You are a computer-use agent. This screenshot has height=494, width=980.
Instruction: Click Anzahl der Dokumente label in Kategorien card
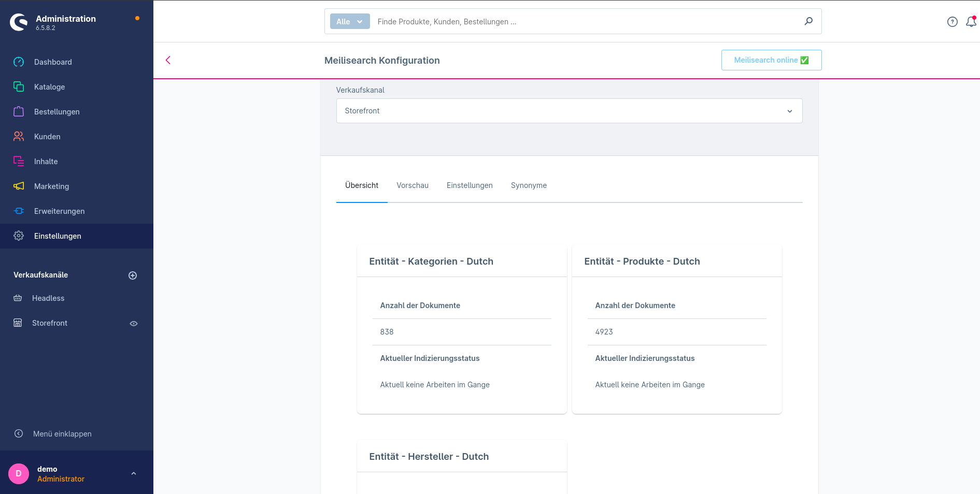click(420, 306)
